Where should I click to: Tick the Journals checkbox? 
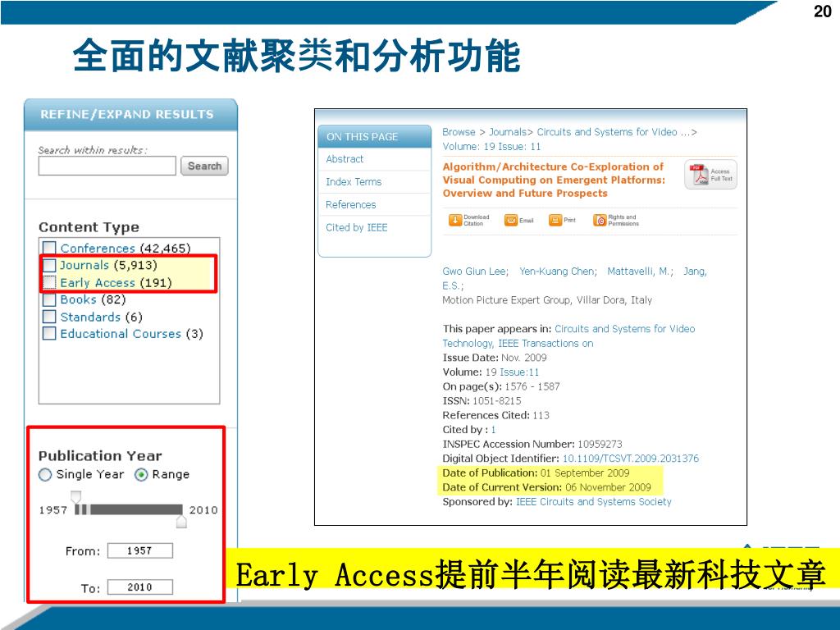click(49, 265)
